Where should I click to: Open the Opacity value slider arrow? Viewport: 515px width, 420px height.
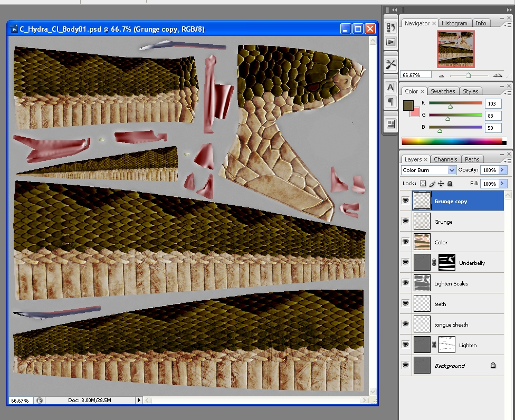click(x=501, y=170)
